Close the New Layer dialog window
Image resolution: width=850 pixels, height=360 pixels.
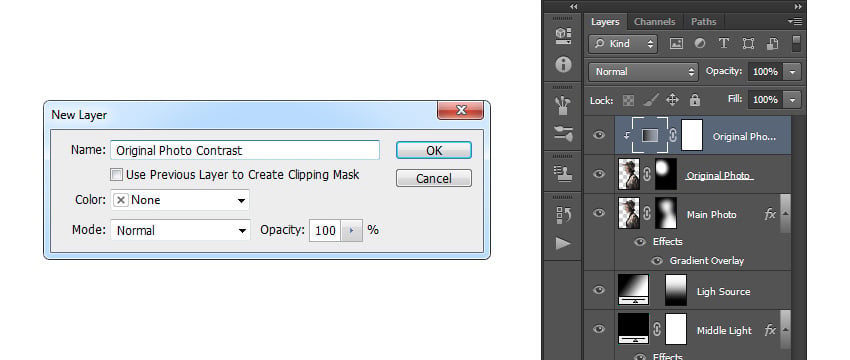pyautogui.click(x=461, y=110)
